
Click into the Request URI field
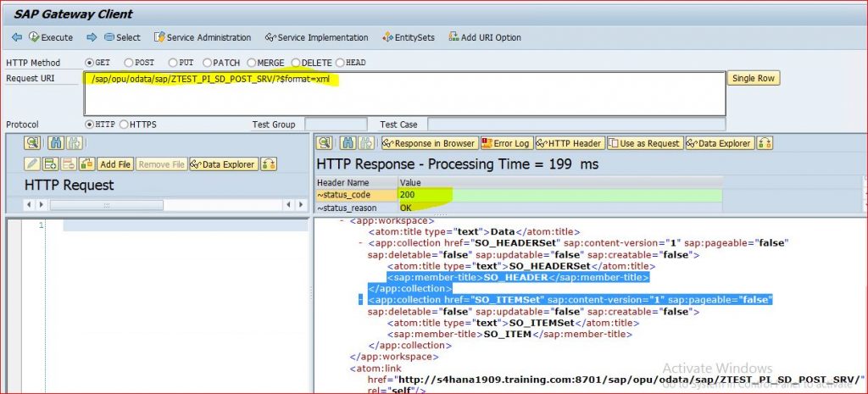coord(404,93)
